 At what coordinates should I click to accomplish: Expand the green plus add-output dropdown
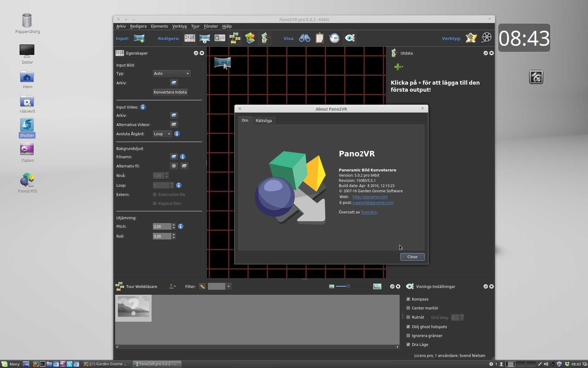click(398, 67)
